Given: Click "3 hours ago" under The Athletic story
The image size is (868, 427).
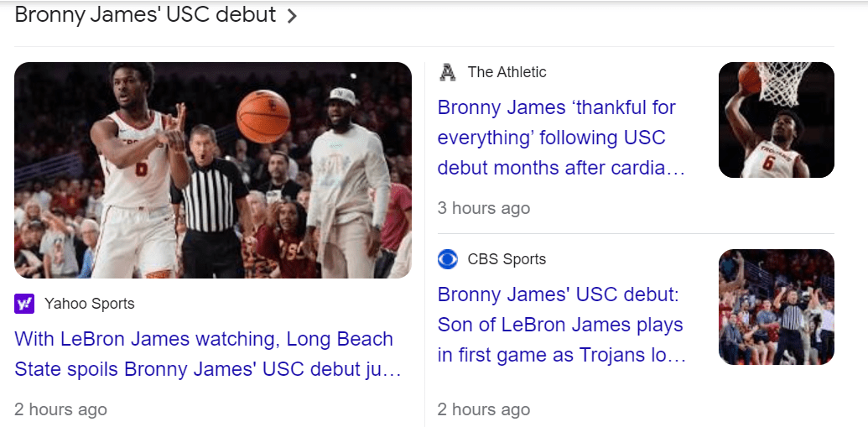Looking at the screenshot, I should 484,208.
